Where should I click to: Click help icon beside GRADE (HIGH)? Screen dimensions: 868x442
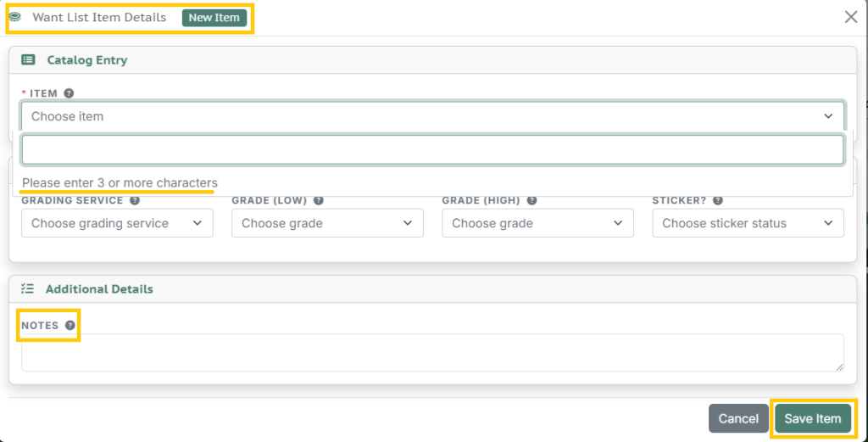tap(531, 200)
